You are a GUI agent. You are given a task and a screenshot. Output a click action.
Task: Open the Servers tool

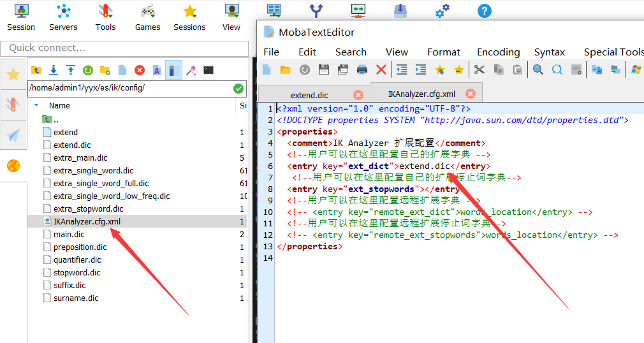pos(63,18)
